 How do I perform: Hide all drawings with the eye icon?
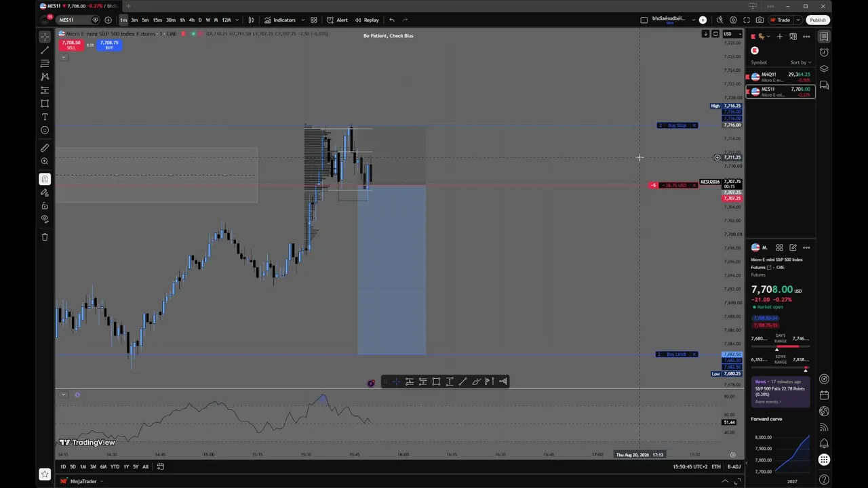point(45,219)
